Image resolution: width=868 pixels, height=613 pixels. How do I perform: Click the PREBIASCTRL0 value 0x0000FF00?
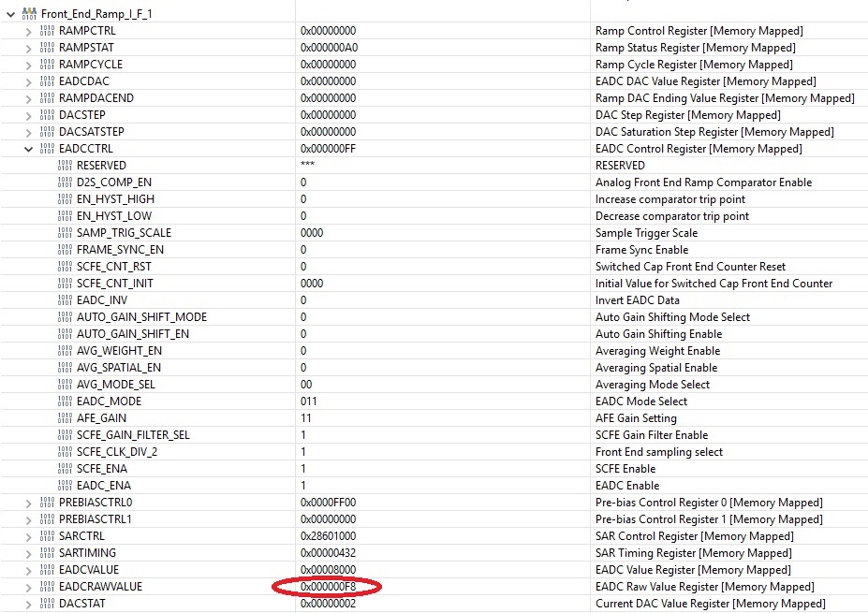click(329, 503)
